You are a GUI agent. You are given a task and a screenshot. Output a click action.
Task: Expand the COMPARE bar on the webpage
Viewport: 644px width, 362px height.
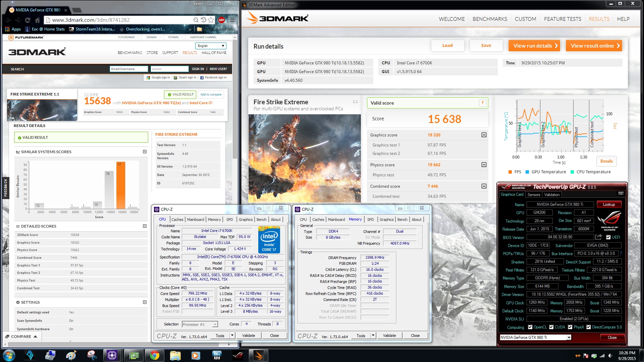[x=21, y=337]
